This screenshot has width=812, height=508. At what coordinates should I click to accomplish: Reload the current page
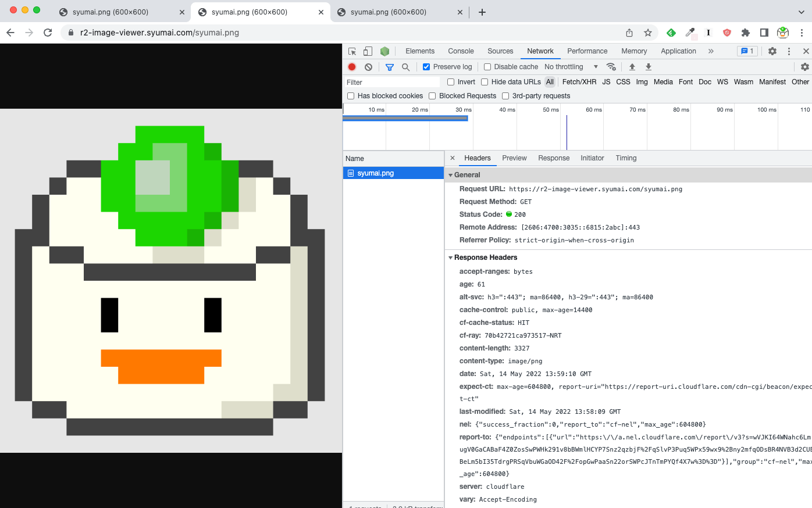click(48, 33)
